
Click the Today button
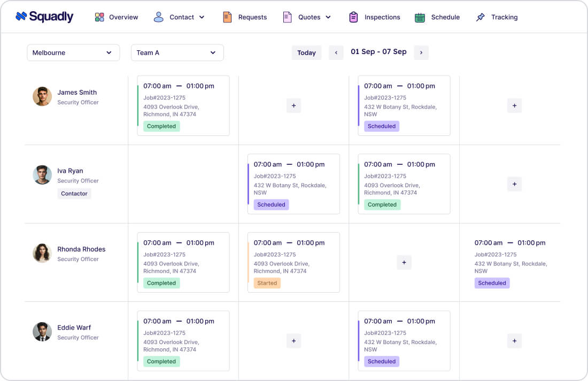pyautogui.click(x=306, y=52)
